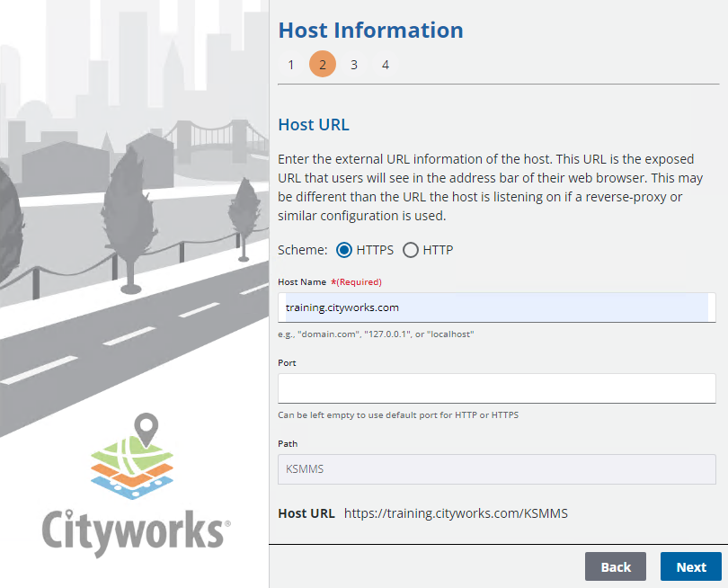Image resolution: width=728 pixels, height=588 pixels.
Task: Click the Host Name required label
Action: click(330, 281)
